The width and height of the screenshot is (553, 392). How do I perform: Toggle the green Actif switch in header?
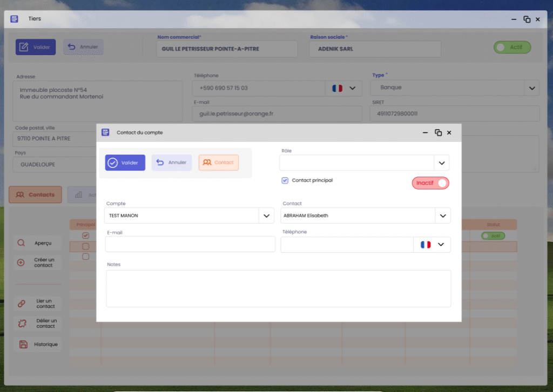point(512,48)
